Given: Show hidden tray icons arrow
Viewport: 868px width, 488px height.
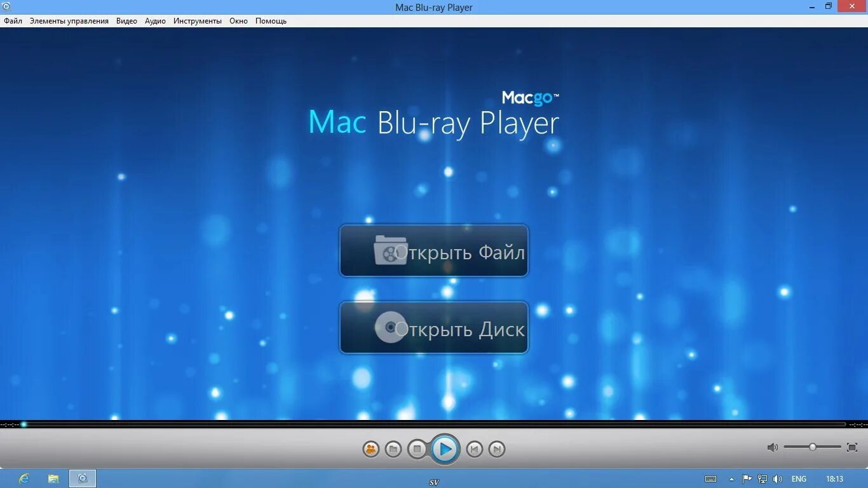Looking at the screenshot, I should (732, 479).
